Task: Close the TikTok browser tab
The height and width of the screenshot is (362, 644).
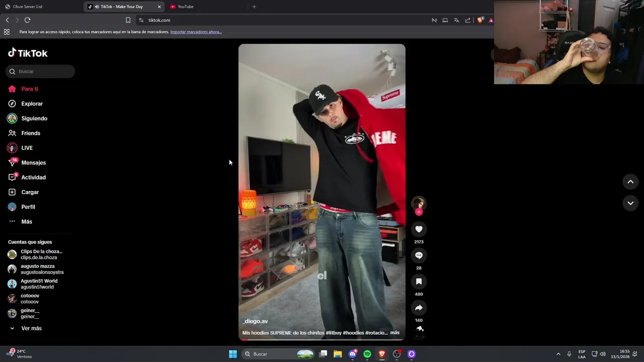Action: tap(159, 7)
